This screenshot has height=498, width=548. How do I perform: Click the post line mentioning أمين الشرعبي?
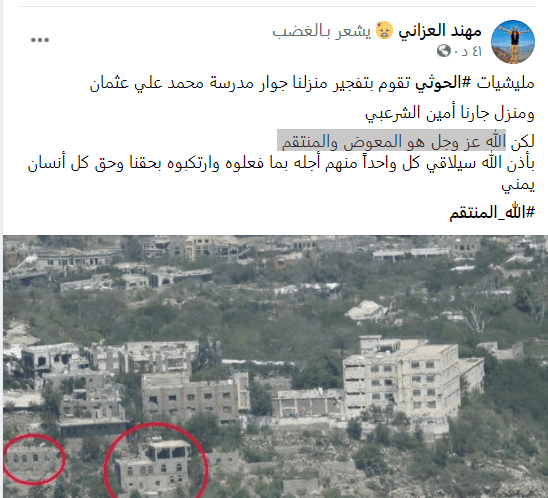(x=450, y=113)
